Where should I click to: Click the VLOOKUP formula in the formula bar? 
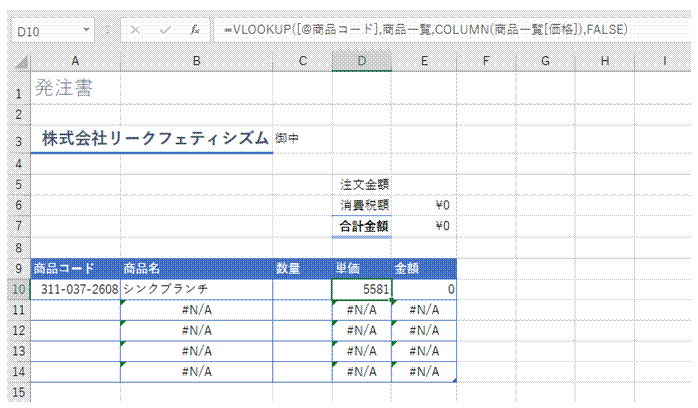click(426, 30)
